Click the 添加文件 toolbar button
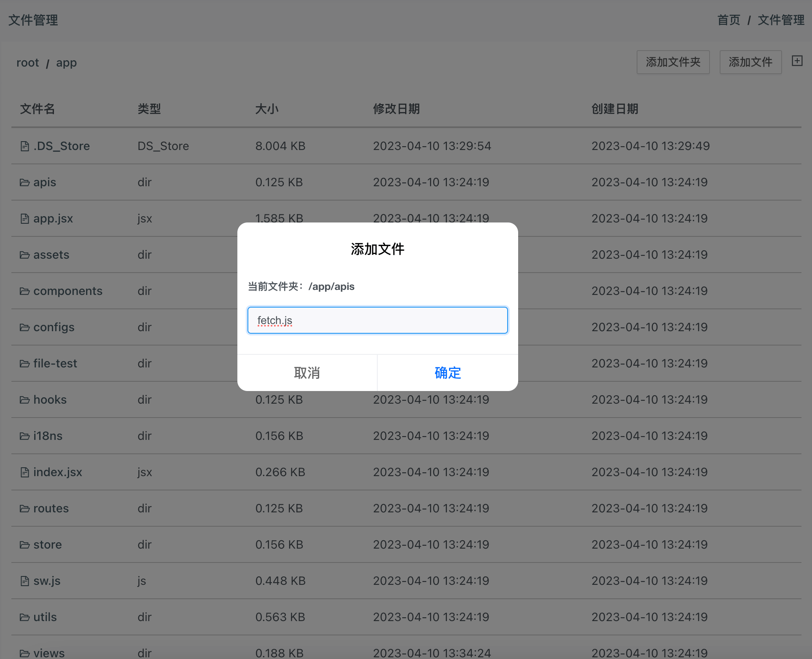 [x=750, y=62]
